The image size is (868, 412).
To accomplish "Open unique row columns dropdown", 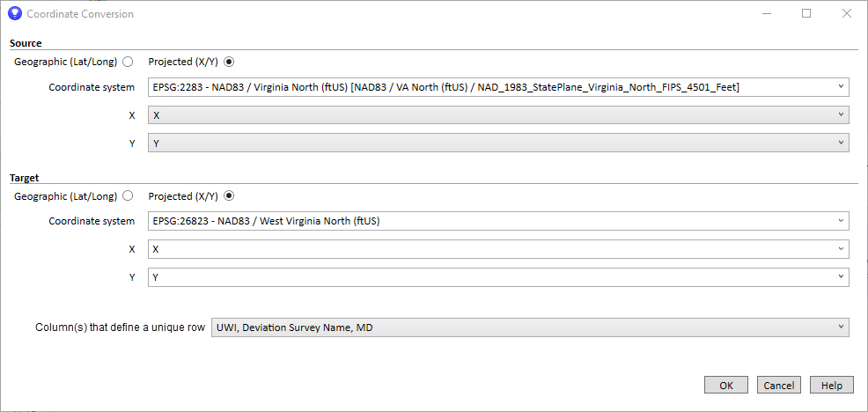I will coord(842,327).
